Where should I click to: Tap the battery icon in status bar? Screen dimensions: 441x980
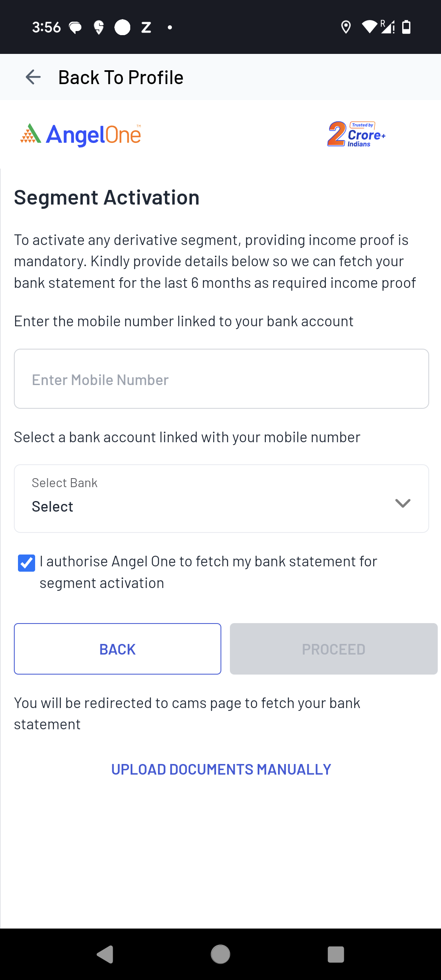tap(406, 27)
